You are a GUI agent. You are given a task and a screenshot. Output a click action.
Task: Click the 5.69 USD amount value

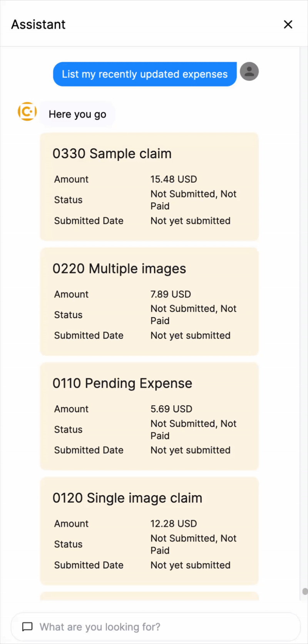171,409
